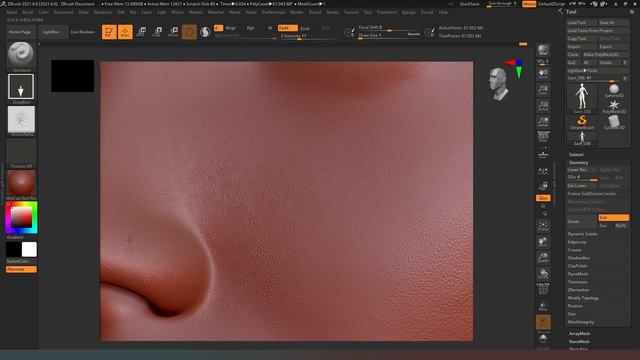The image size is (640, 360).
Task: Click the Frame icon in right shelf
Action: tap(543, 226)
